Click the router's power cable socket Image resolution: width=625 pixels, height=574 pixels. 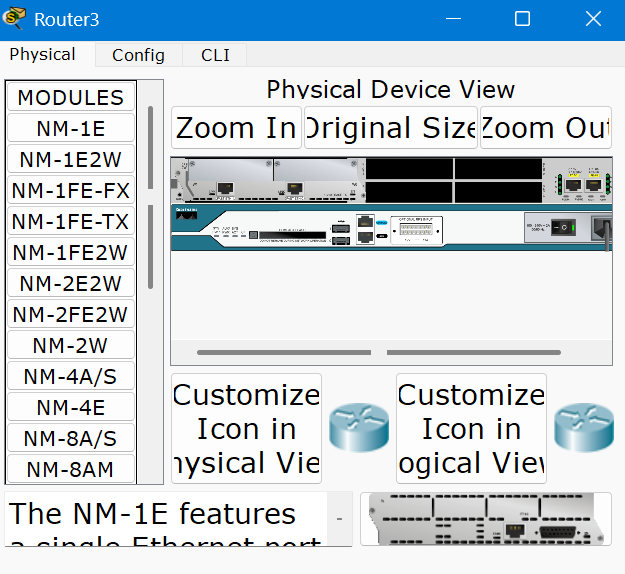click(601, 228)
